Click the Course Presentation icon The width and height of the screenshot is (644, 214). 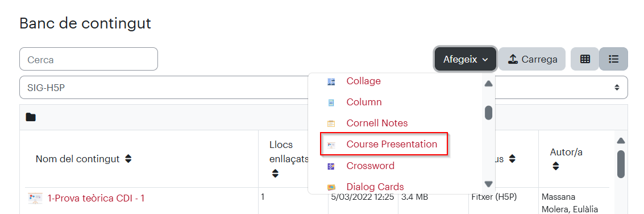(x=331, y=145)
